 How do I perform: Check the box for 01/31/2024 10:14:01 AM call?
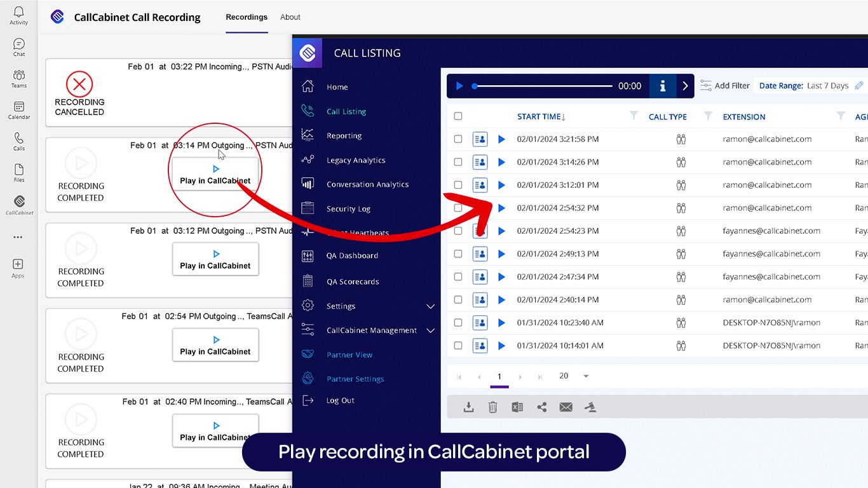pyautogui.click(x=458, y=346)
